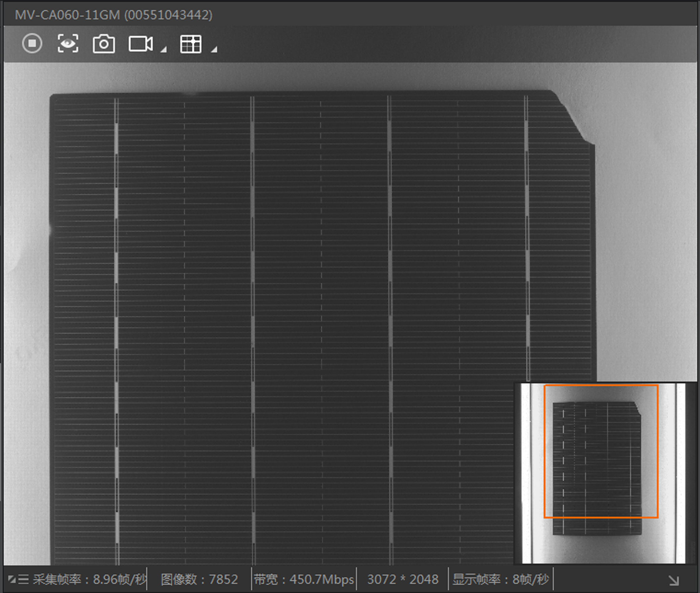Click the left white strip of the navigator thumbnail

(526, 474)
